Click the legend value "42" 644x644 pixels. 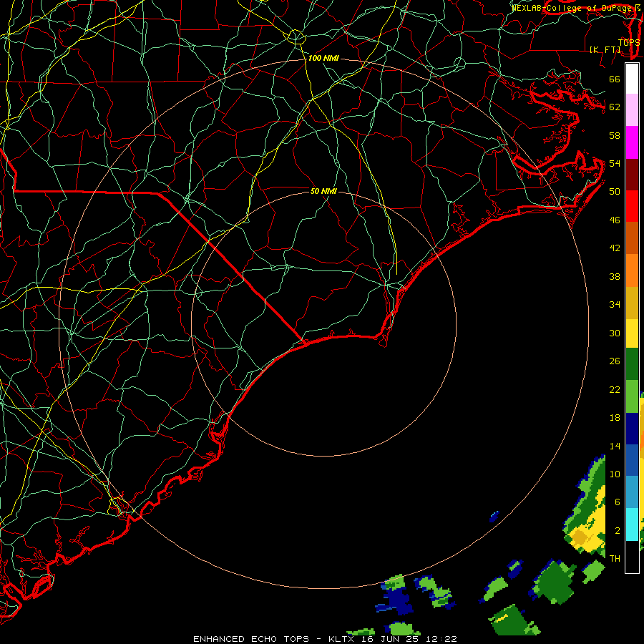click(x=615, y=248)
